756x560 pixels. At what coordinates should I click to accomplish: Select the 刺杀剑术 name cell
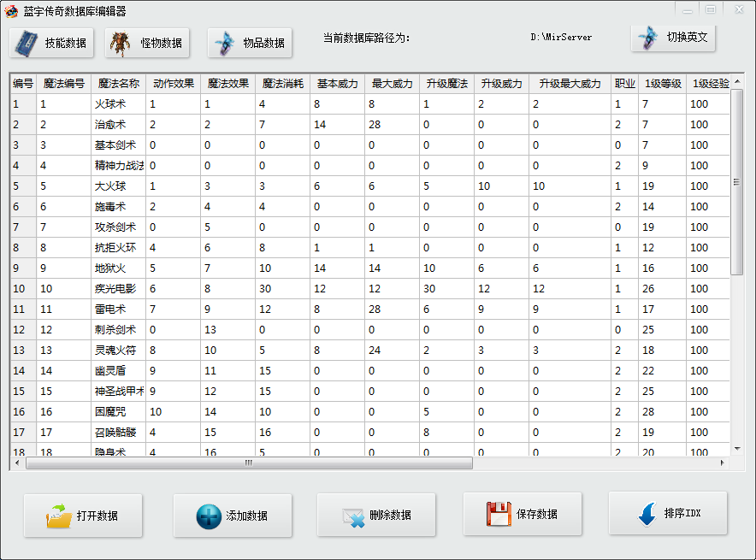tap(118, 329)
